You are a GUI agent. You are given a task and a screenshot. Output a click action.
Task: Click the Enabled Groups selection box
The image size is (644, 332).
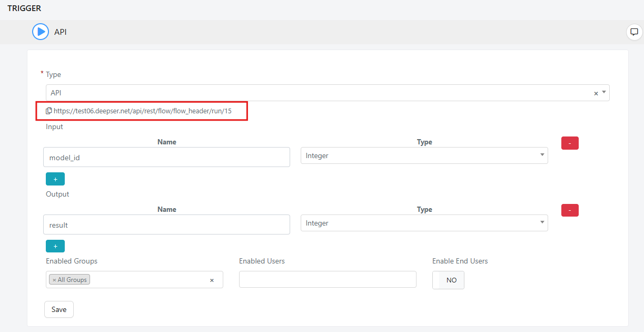134,280
